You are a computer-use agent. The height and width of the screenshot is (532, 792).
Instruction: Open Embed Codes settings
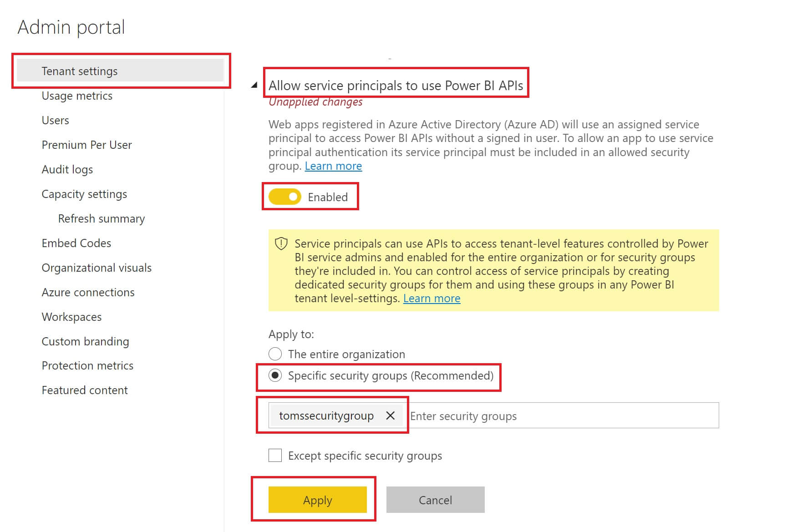[76, 243]
